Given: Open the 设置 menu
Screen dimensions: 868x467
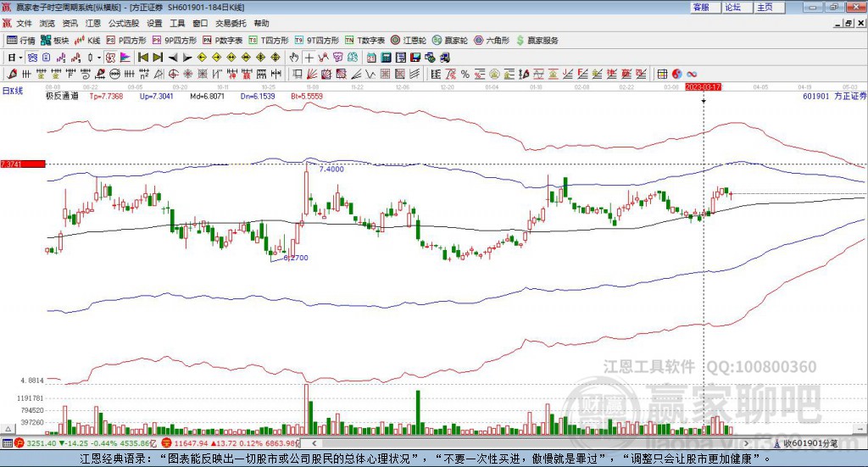Looking at the screenshot, I should [154, 23].
